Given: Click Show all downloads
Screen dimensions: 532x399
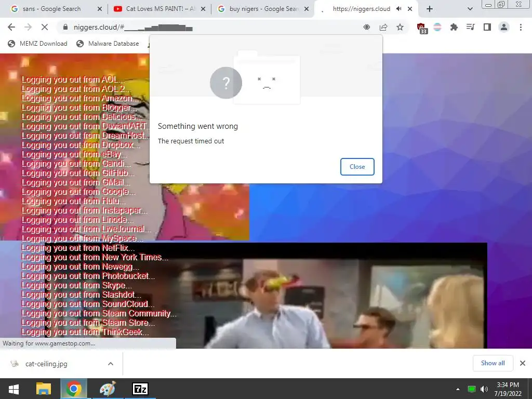Looking at the screenshot, I should [x=493, y=363].
